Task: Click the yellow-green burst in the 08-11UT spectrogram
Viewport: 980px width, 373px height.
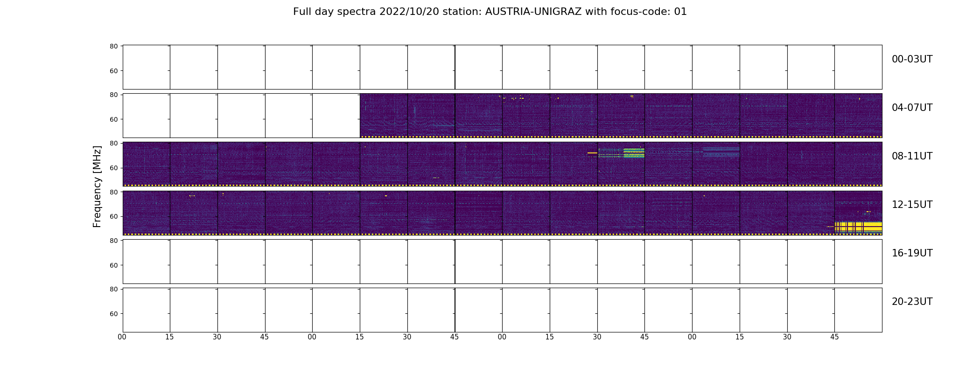Action: click(x=634, y=153)
